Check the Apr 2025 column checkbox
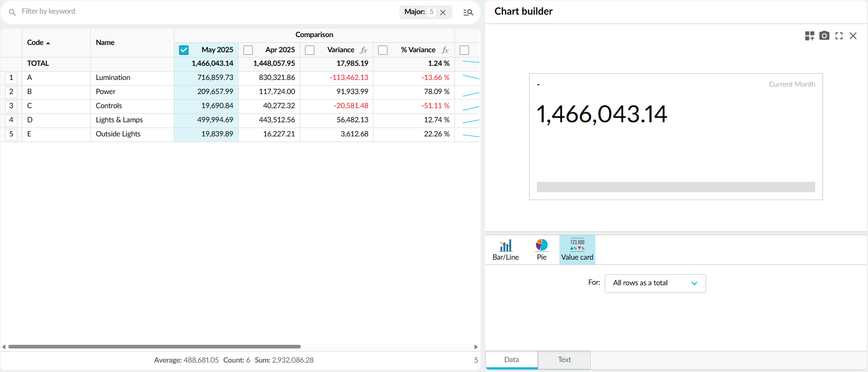Screen dimensions: 868x372 248,50
